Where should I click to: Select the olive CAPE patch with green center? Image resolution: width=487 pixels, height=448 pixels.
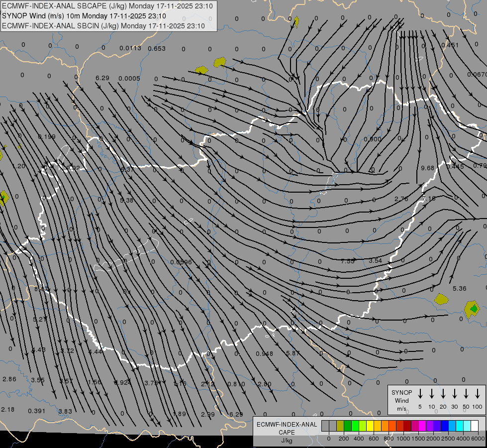tap(472, 309)
